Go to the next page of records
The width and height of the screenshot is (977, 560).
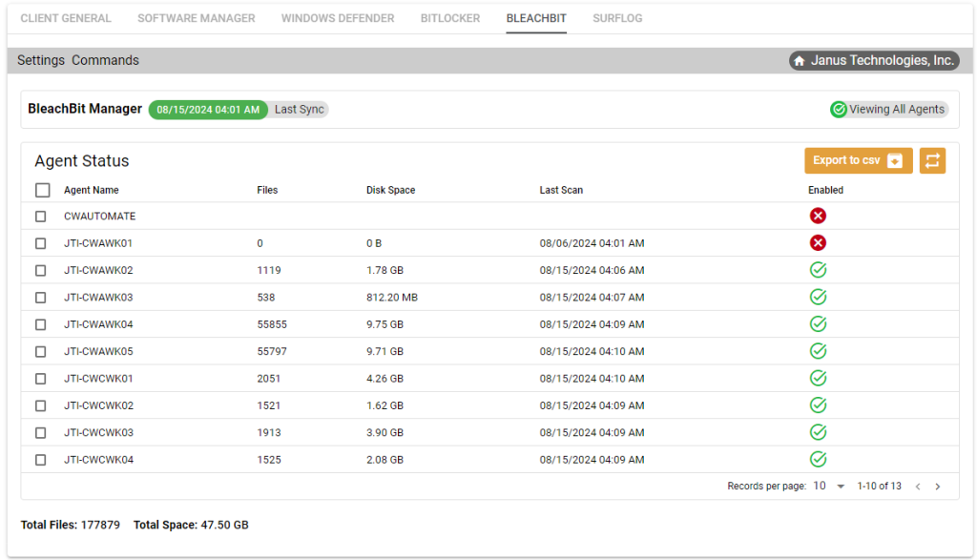point(938,486)
